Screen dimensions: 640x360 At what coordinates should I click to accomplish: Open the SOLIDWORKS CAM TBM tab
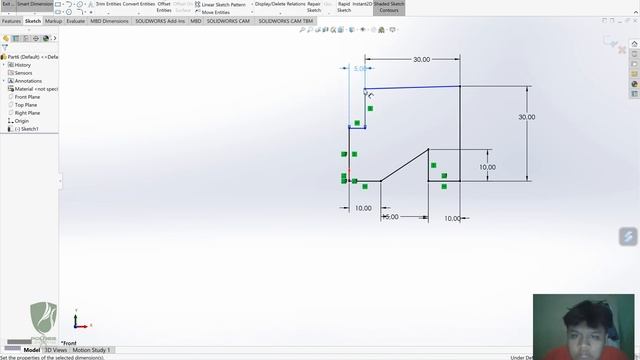[x=285, y=21]
